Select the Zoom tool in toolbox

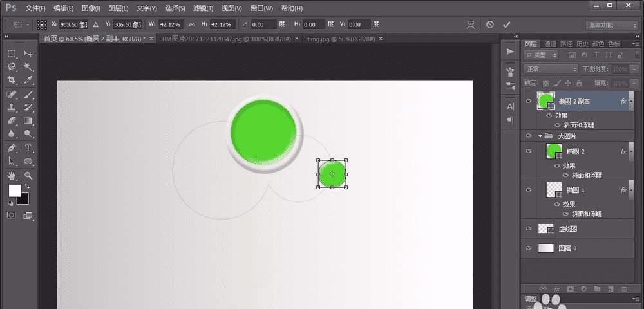pyautogui.click(x=28, y=176)
